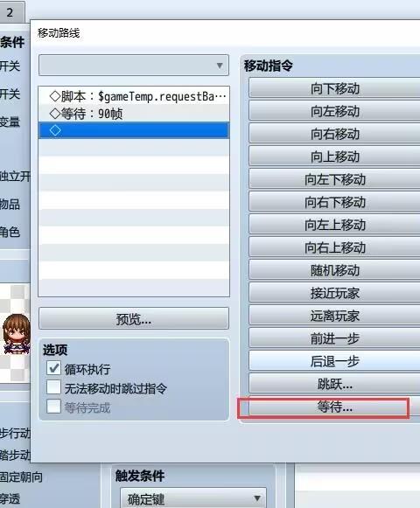Switch to event page tab 2
Viewport: 420px width, 508px height.
point(11,12)
